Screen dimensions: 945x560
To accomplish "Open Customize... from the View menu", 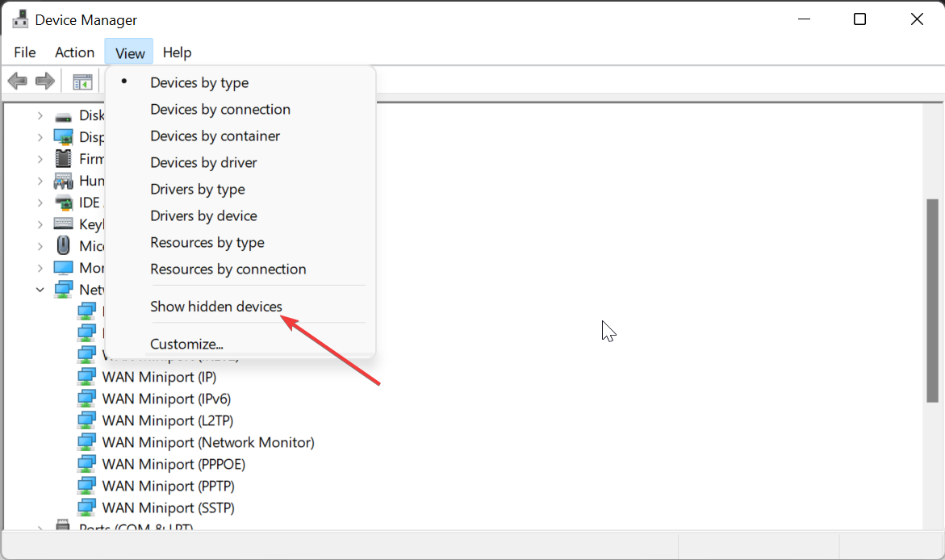I will point(186,344).
